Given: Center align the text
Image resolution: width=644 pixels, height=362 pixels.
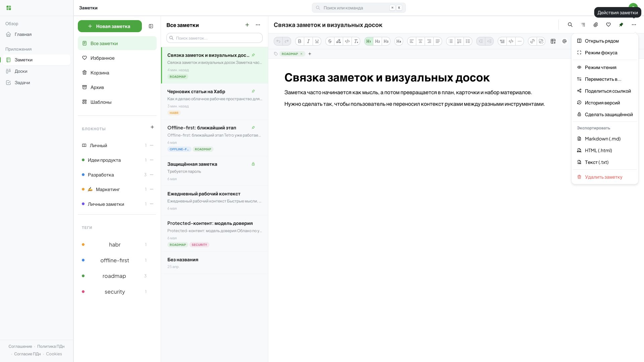Looking at the screenshot, I should 420,41.
